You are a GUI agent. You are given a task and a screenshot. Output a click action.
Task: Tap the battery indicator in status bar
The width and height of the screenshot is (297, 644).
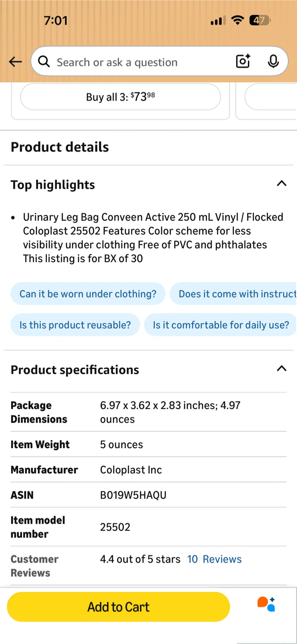click(259, 20)
